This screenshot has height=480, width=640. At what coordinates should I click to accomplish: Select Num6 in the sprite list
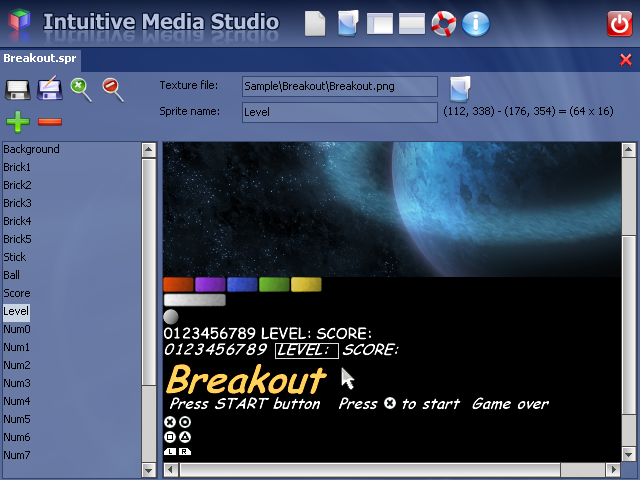(17, 437)
